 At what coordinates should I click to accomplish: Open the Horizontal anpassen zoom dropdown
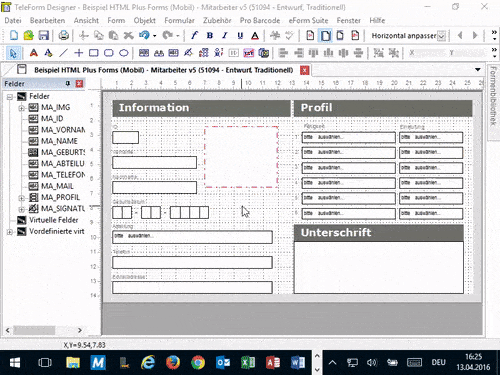(441, 36)
